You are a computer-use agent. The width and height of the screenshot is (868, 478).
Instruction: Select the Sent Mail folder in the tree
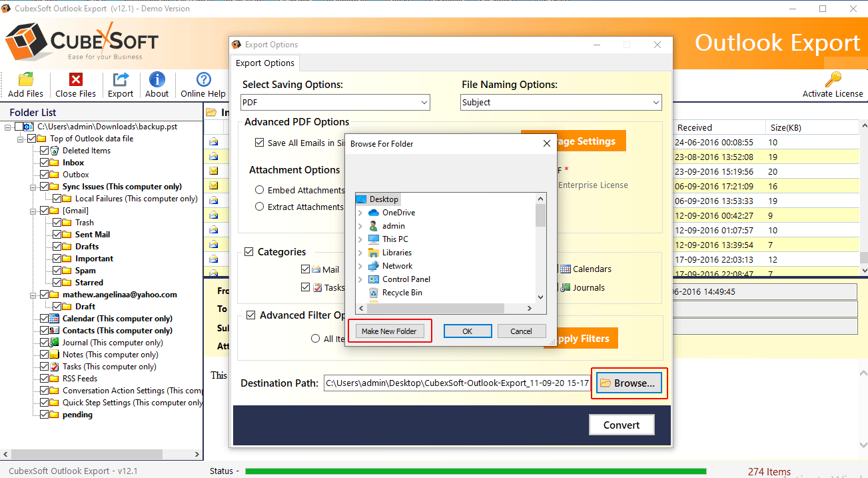click(x=93, y=235)
